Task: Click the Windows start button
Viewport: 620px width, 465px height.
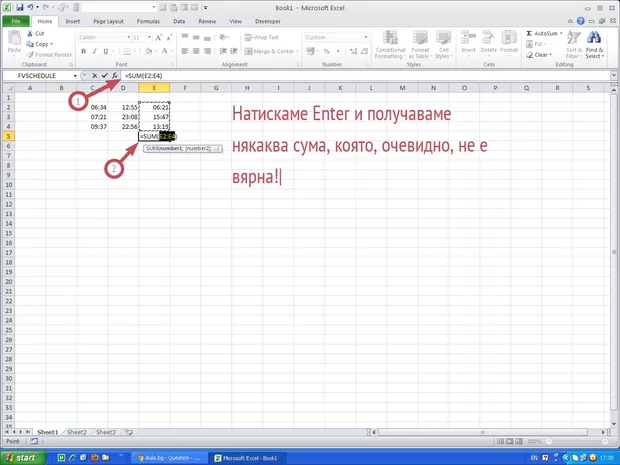Action: (23, 458)
